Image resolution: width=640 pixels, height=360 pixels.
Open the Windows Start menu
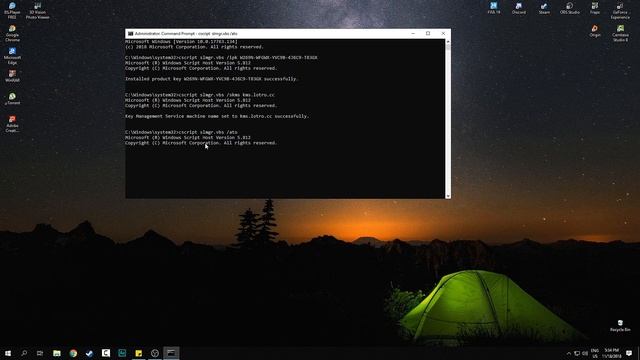(x=8, y=353)
